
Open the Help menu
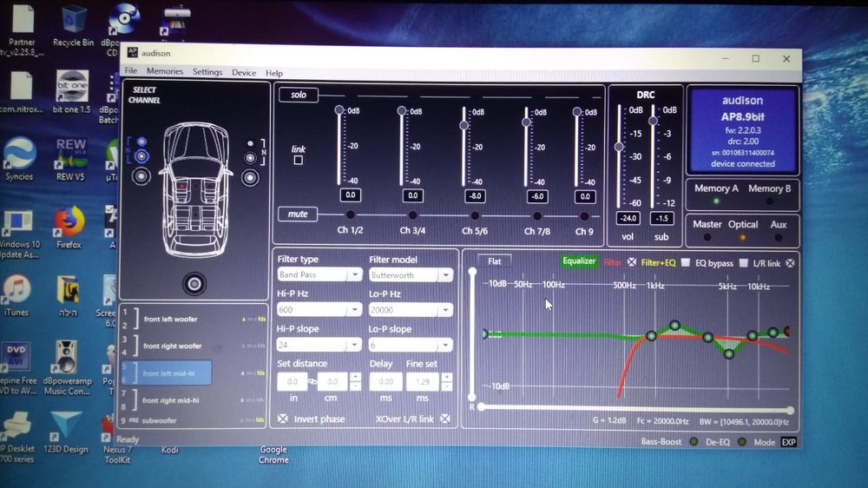coord(274,73)
